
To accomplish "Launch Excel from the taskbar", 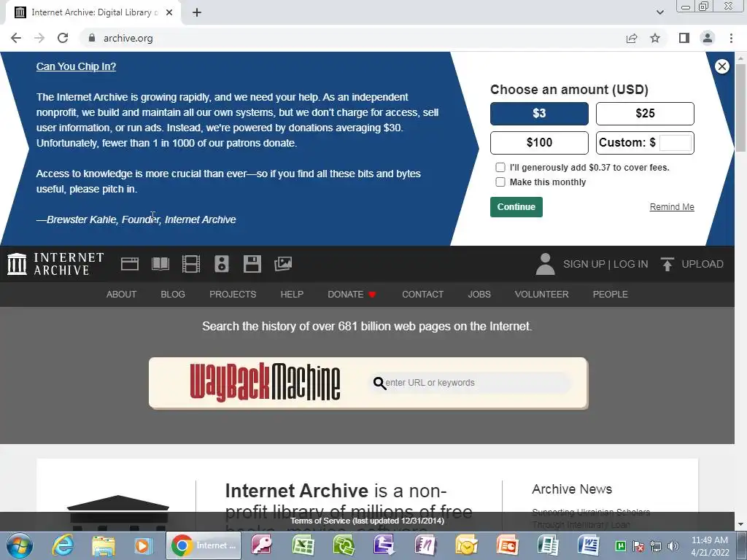I will 303,545.
